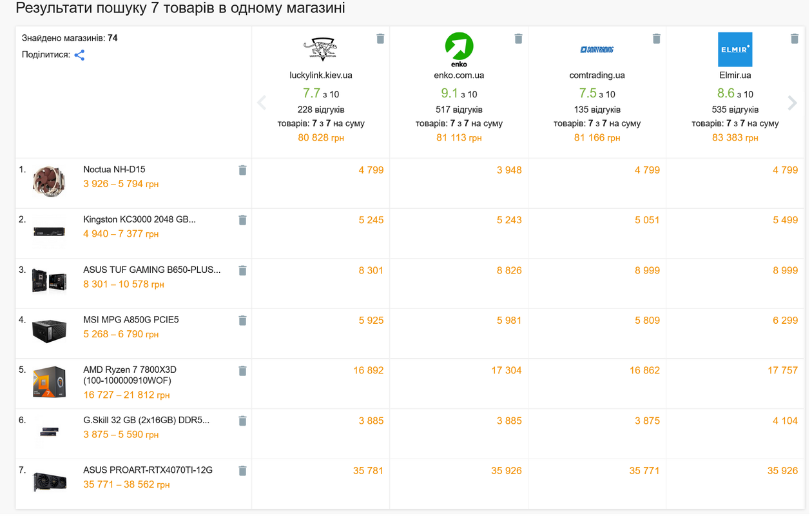Image resolution: width=812 pixels, height=516 pixels.
Task: Click comtrading price 5 051 for Kingston
Action: [647, 220]
